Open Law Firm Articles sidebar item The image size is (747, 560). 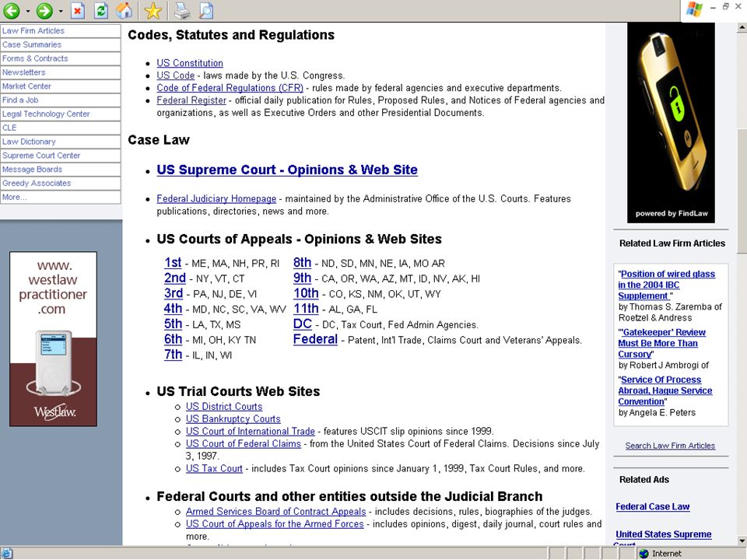click(x=60, y=31)
